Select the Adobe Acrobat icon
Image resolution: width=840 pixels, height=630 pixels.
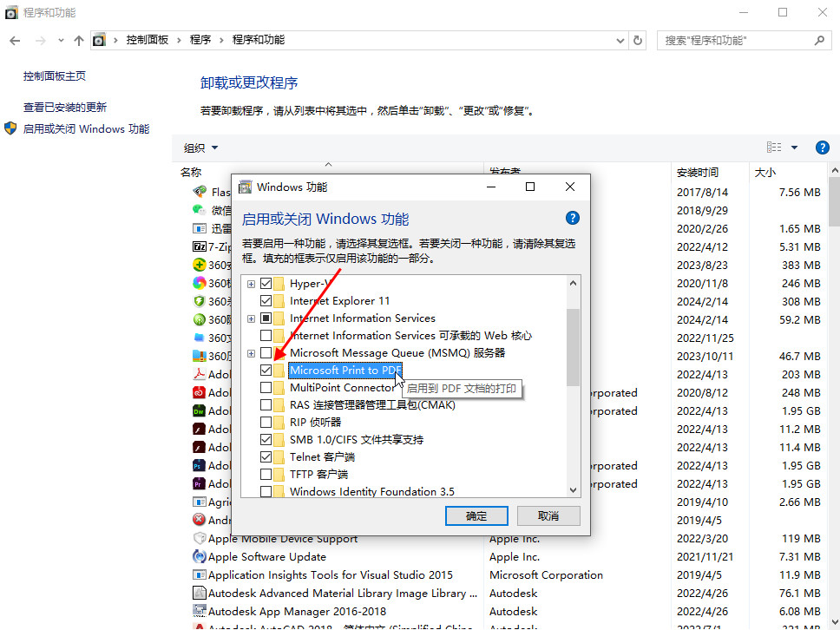coord(200,374)
